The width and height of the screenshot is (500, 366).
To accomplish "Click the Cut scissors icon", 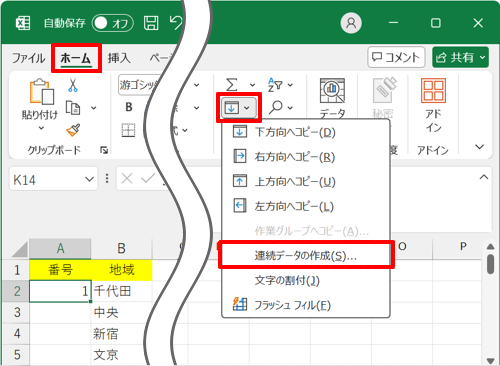I will (x=73, y=85).
